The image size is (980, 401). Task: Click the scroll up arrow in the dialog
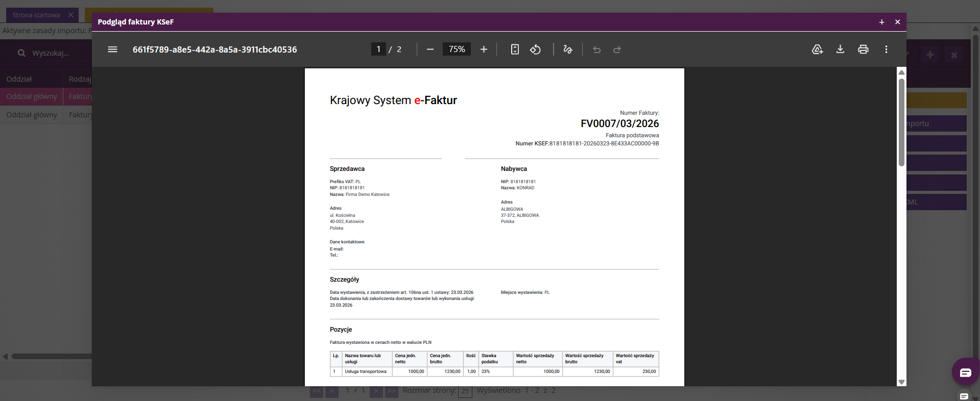[901, 72]
